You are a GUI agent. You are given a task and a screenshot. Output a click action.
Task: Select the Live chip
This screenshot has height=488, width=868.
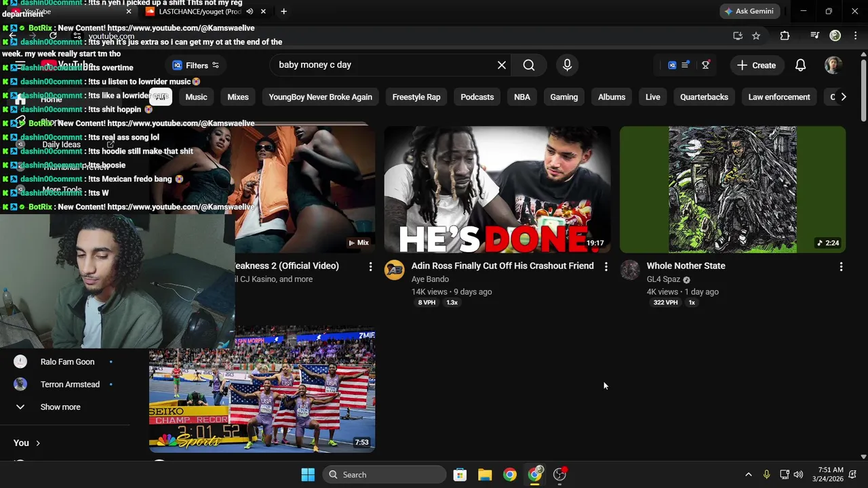click(x=653, y=97)
